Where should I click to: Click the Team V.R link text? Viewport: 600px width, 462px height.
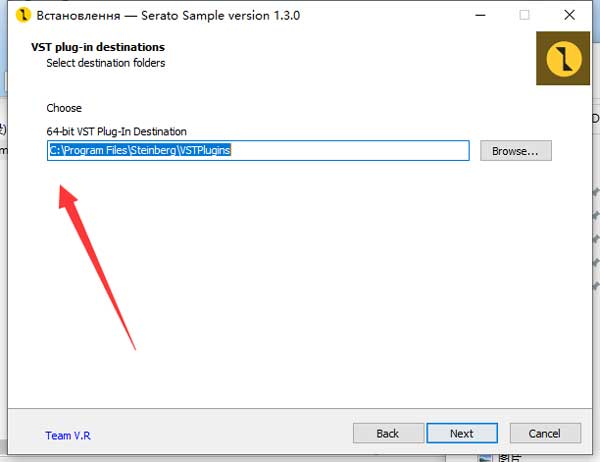[68, 435]
